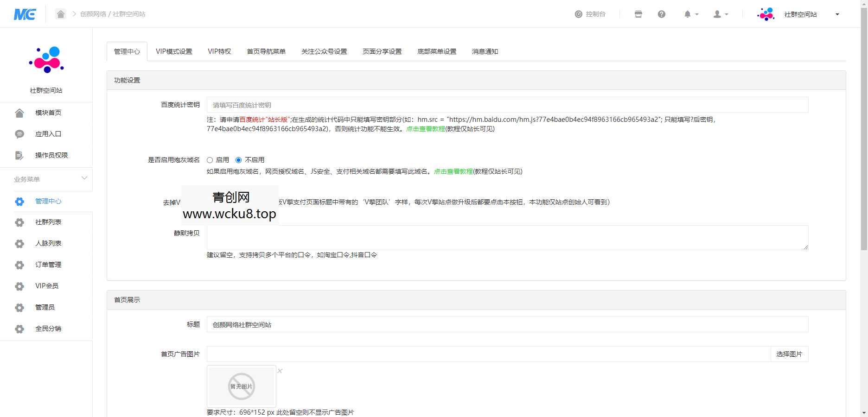868x417 pixels.
Task: Expand the user account dropdown arrow
Action: click(x=726, y=14)
